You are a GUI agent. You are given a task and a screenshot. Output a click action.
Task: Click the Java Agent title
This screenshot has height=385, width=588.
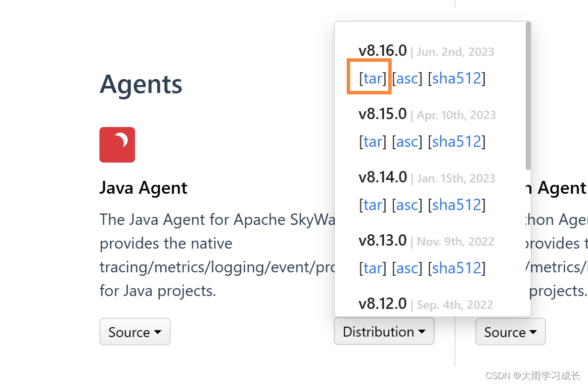(143, 188)
